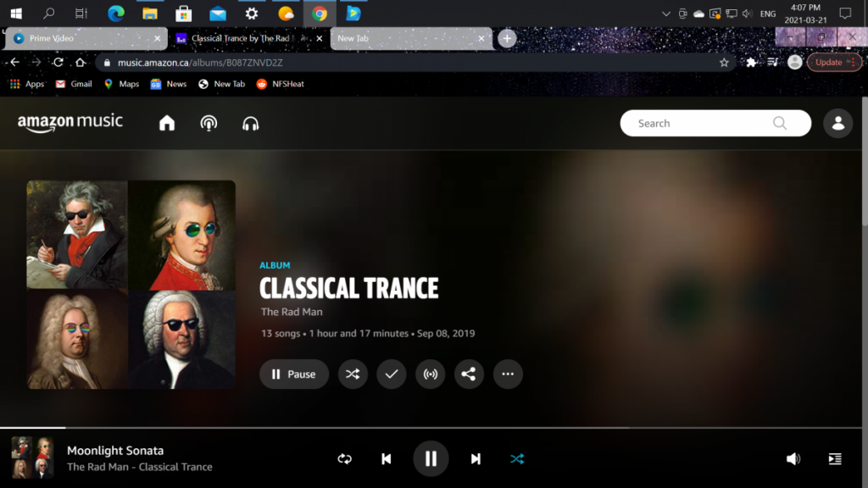Switch to the New Tab browser tab

pyautogui.click(x=411, y=38)
